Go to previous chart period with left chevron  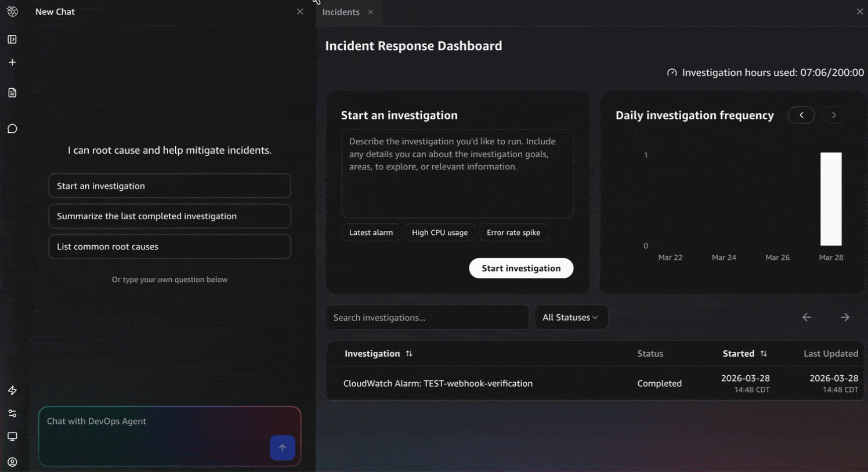801,115
